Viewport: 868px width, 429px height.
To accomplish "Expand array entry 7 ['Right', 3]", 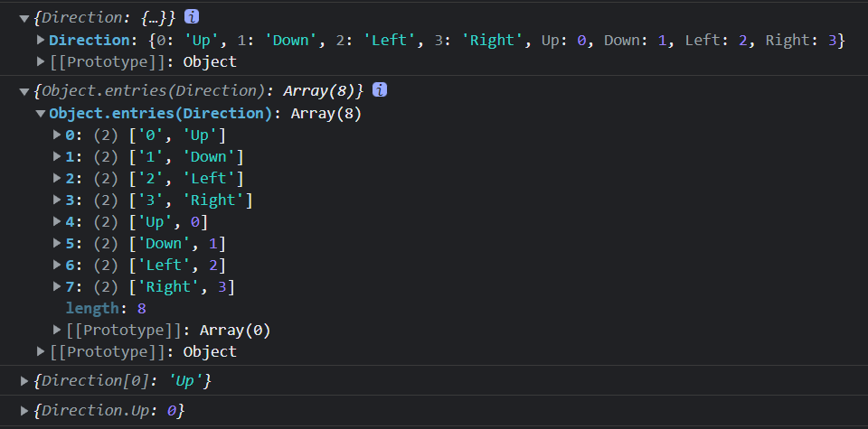I will pyautogui.click(x=58, y=287).
